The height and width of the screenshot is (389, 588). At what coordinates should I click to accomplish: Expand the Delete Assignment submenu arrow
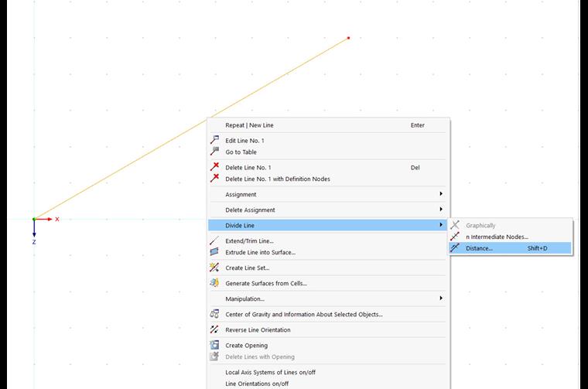(x=441, y=209)
